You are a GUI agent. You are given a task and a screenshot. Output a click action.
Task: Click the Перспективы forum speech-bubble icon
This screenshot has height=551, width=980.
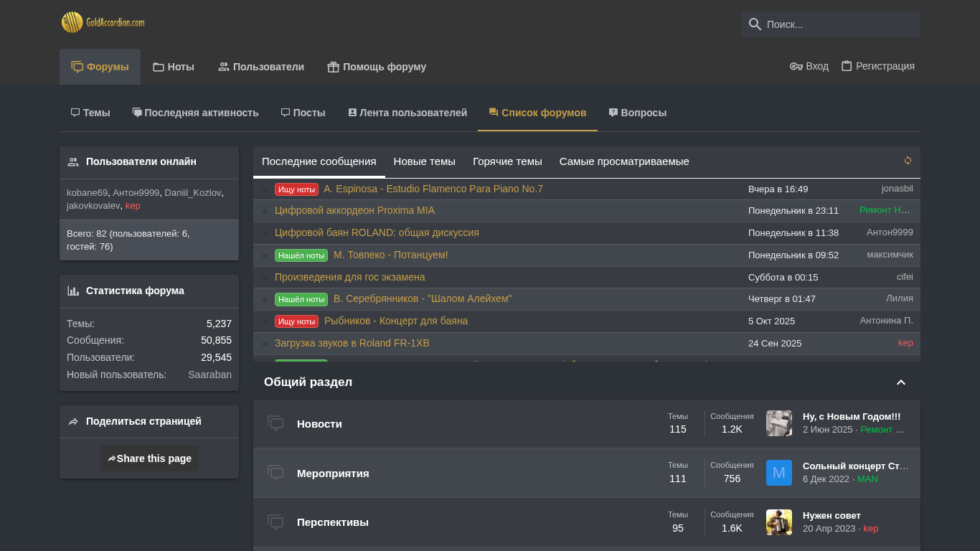(x=275, y=522)
